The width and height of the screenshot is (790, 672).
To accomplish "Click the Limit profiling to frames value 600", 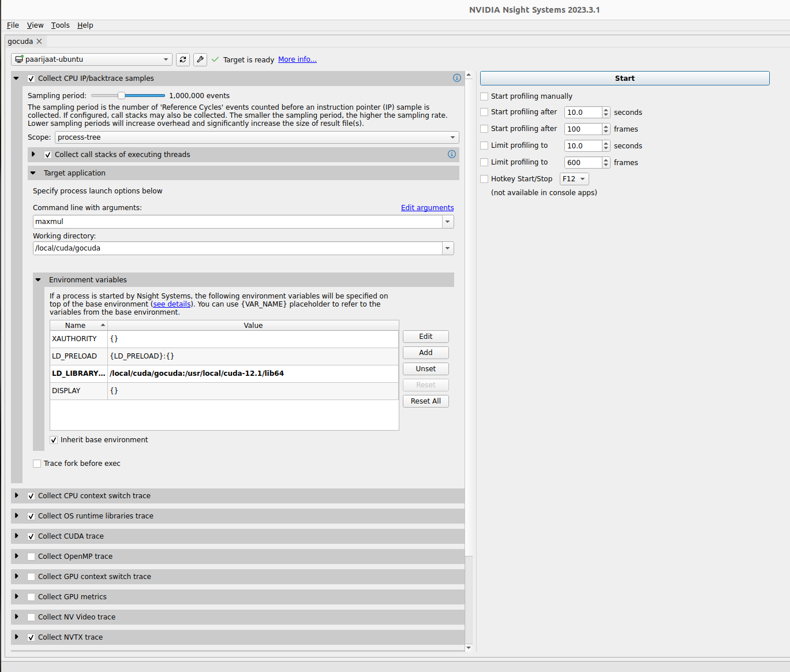I will (x=583, y=163).
